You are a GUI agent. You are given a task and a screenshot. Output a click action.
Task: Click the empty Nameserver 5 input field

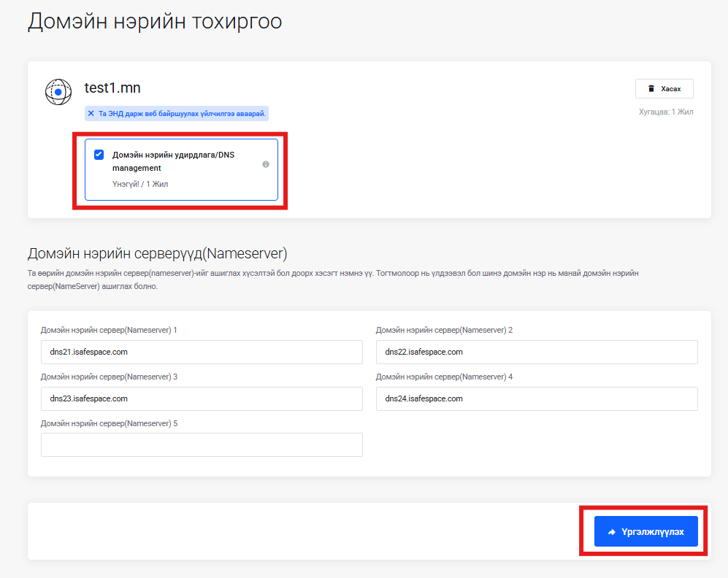pyautogui.click(x=202, y=445)
